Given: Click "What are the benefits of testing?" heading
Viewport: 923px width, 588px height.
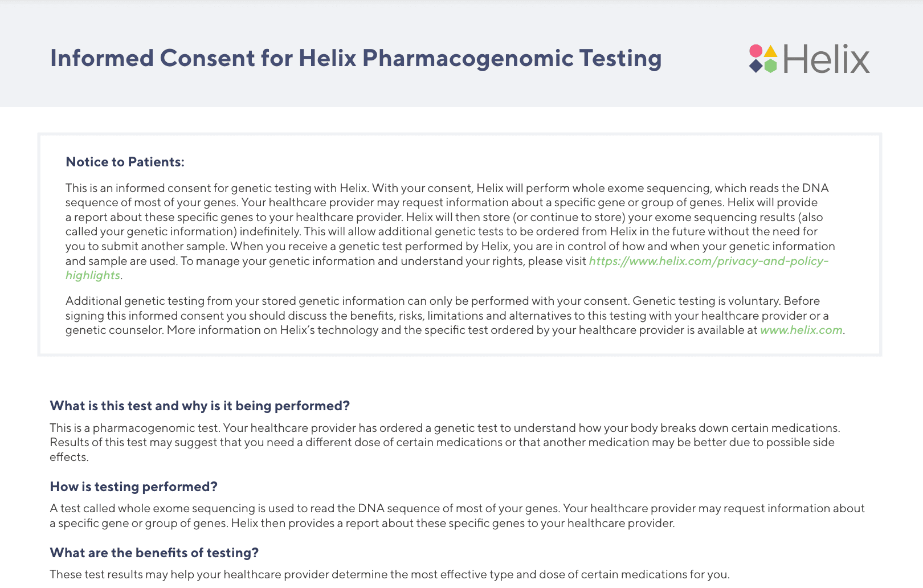Looking at the screenshot, I should pos(154,553).
